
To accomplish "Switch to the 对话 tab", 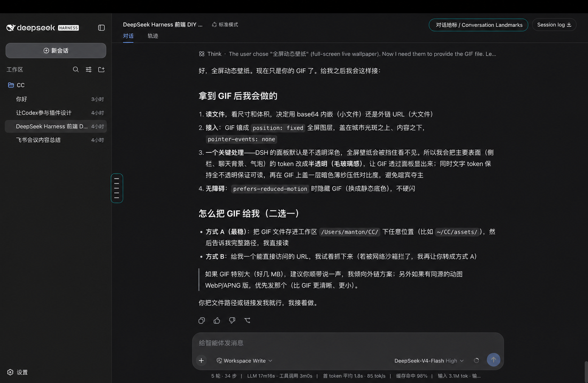I will coord(128,36).
